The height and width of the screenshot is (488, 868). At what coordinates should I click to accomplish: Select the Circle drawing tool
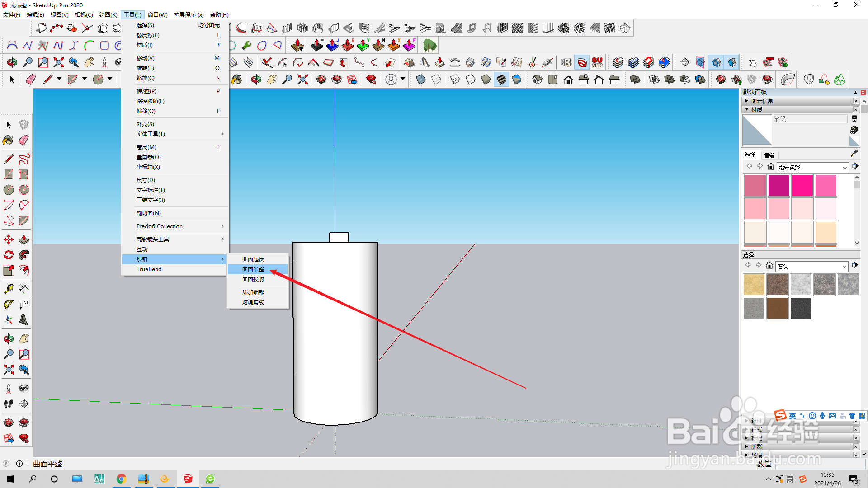pos(8,190)
